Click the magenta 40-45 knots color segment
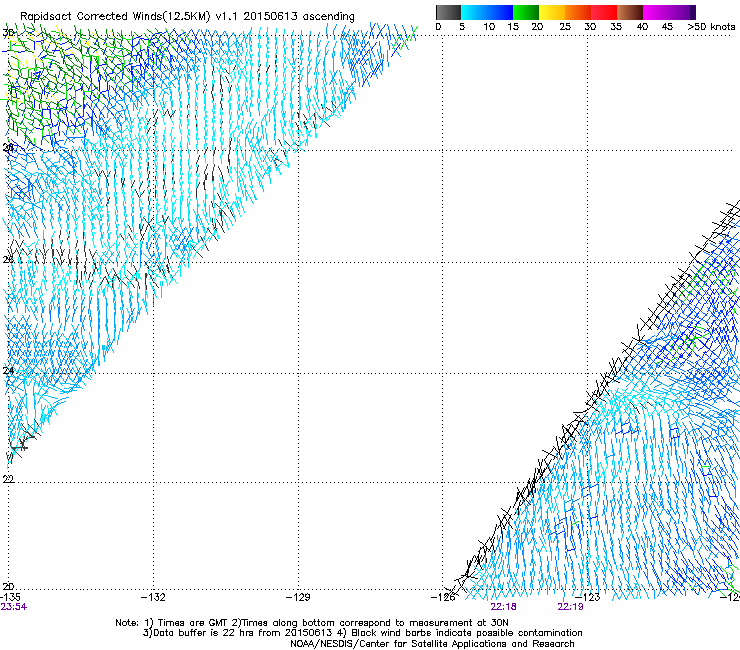 tap(656, 12)
